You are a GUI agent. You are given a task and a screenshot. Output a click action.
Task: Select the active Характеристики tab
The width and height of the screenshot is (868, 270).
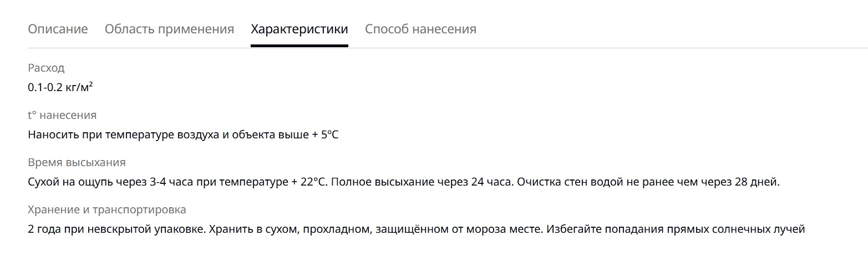click(x=300, y=29)
